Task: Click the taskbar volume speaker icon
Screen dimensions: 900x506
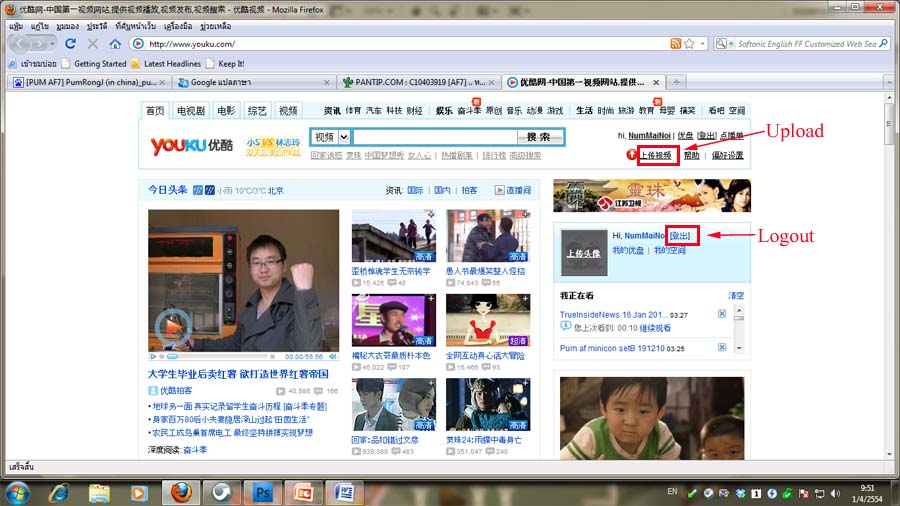Action: (x=836, y=493)
